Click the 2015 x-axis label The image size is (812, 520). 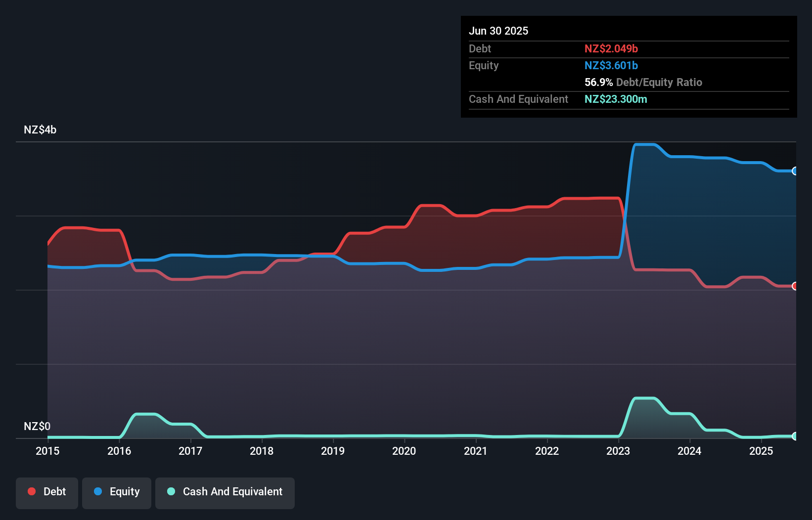(x=47, y=451)
